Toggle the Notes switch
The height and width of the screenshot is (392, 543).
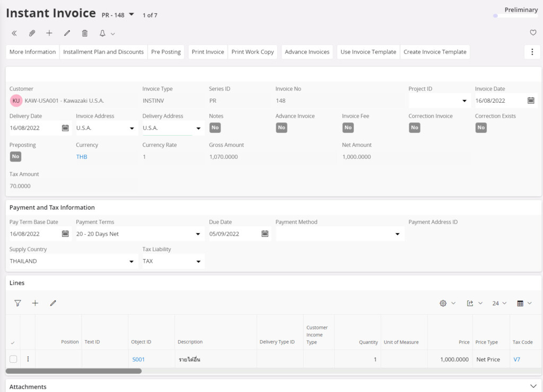pos(215,128)
